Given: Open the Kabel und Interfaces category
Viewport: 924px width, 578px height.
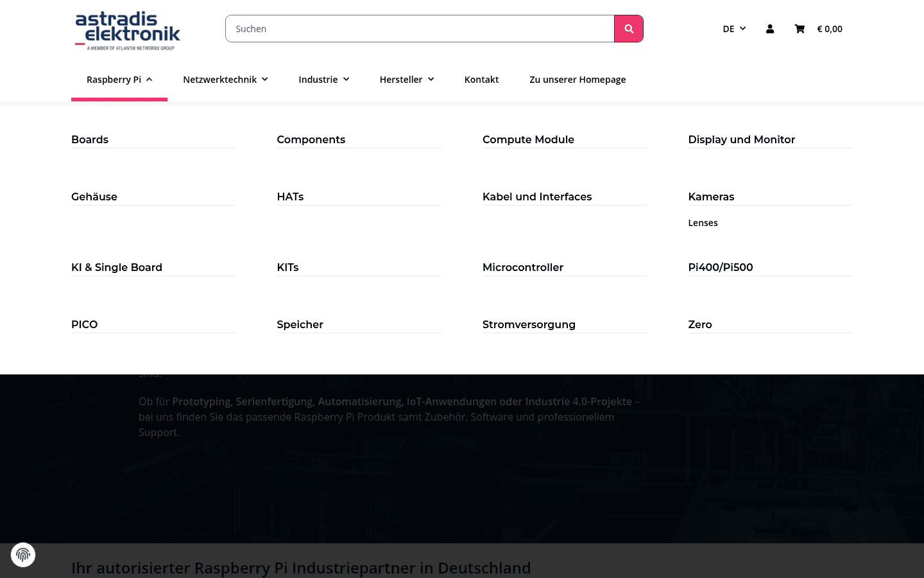Looking at the screenshot, I should pos(537,197).
